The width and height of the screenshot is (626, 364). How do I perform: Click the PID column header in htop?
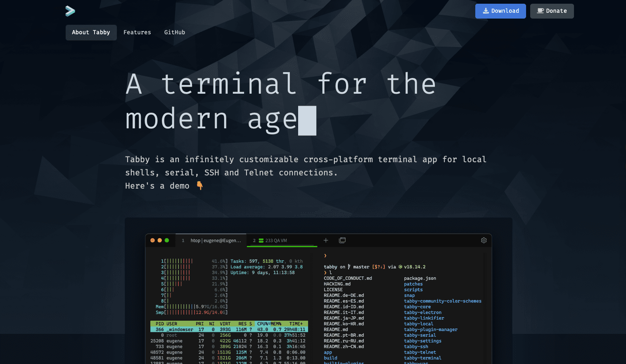click(160, 324)
